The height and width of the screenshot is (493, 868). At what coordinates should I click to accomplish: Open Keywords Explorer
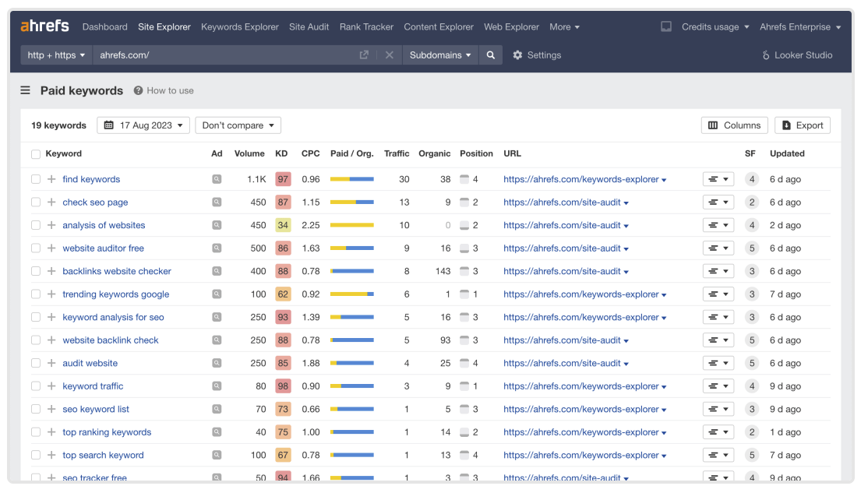(x=240, y=26)
